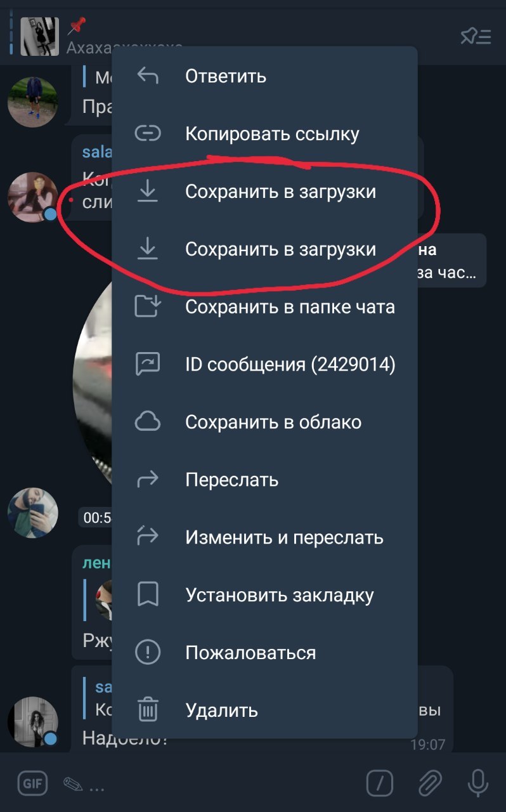The width and height of the screenshot is (506, 812).
Task: Click the trash icon next to Удалить
Action: (148, 710)
